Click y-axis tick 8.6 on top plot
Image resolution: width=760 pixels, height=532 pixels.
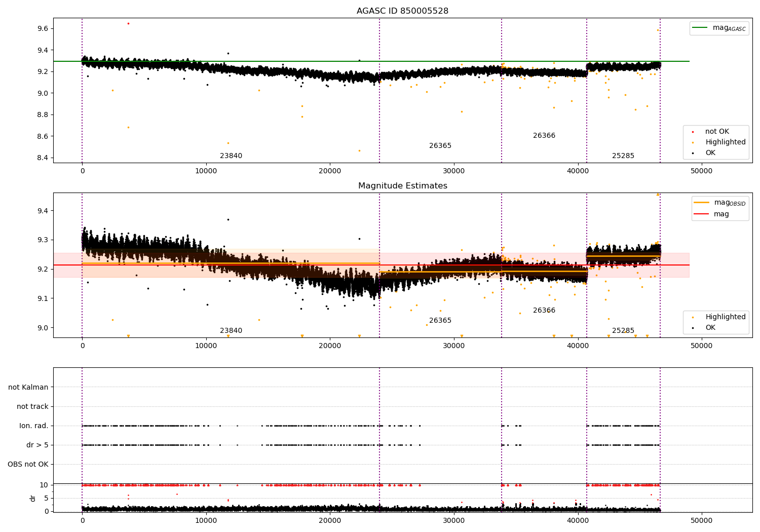(x=43, y=136)
